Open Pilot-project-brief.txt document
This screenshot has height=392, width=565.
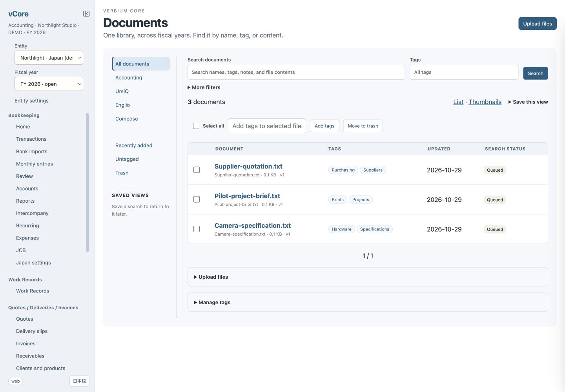[247, 196]
